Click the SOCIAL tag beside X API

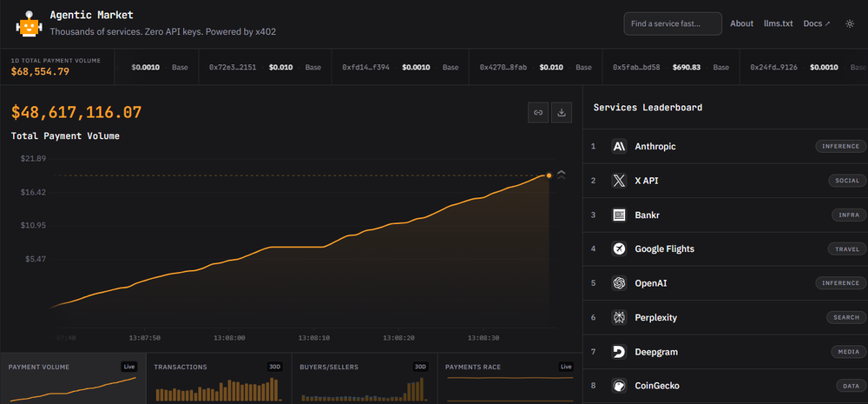(847, 181)
